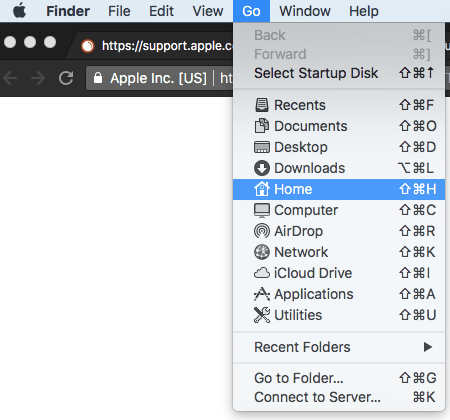450x420 pixels.
Task: Click the yellow minimize window button
Action: pyautogui.click(x=30, y=42)
